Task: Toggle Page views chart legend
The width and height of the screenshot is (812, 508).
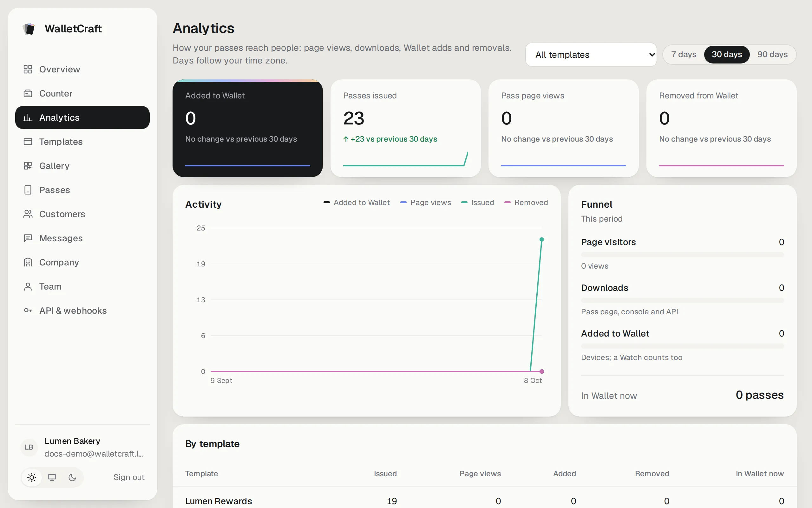Action: [425, 203]
